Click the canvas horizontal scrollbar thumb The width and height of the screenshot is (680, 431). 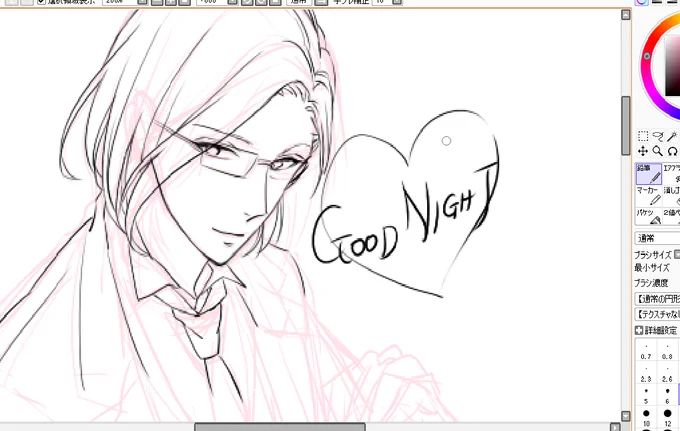coord(280,427)
